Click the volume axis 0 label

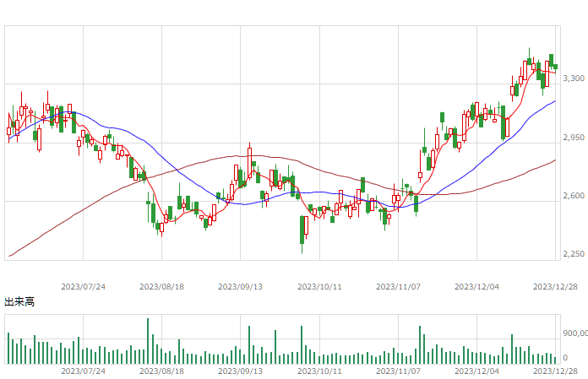565,358
